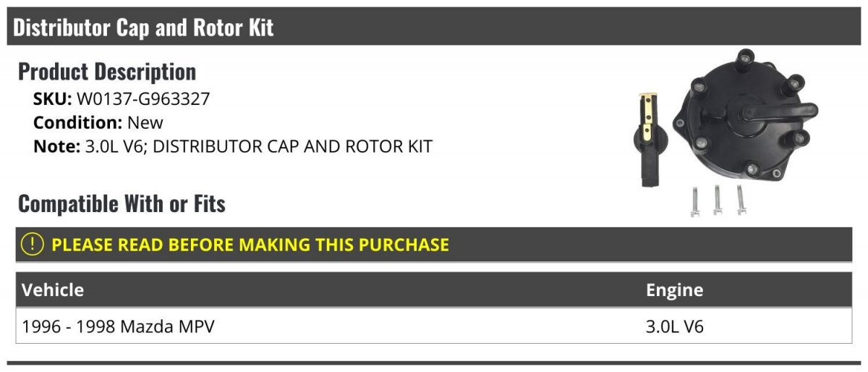Click the leftmost mounting screw image
Viewport: 868px width, 372px height.
coord(693,201)
